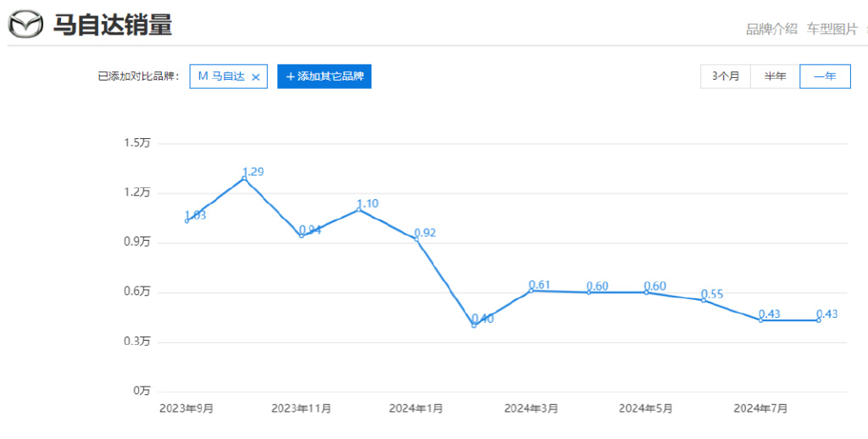Click the 0.55 data point marker

(704, 300)
